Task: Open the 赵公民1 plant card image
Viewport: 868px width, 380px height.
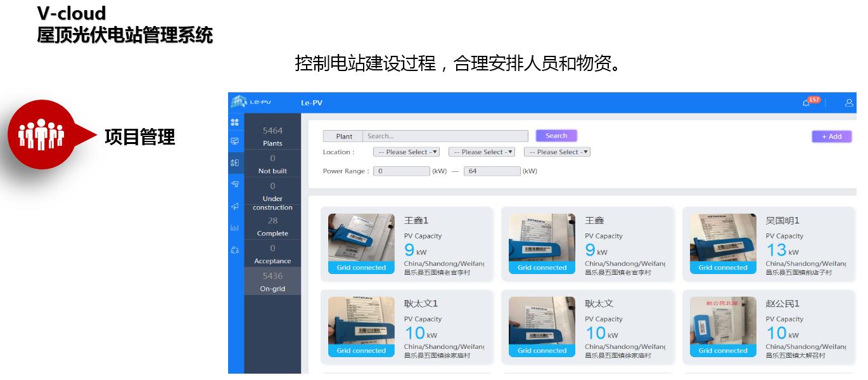Action: coord(723,322)
